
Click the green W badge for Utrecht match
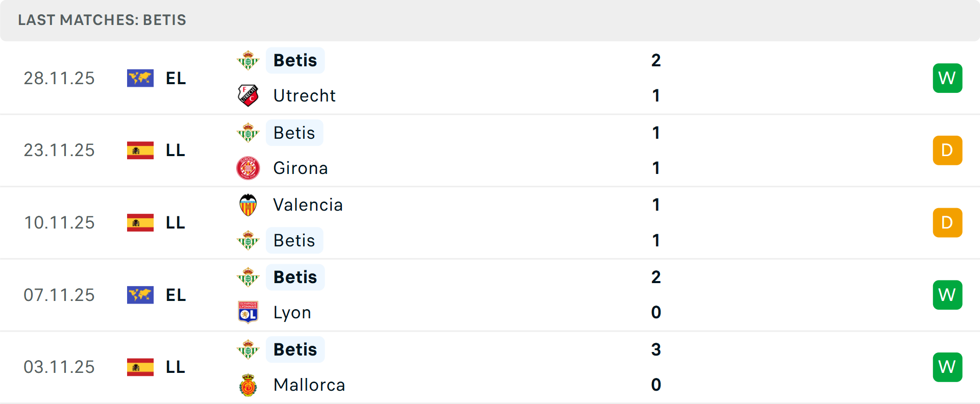[x=947, y=78]
